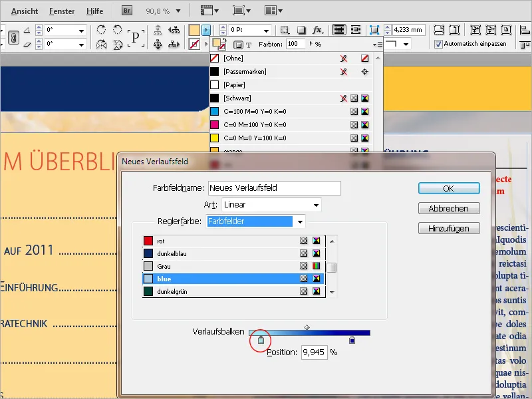The width and height of the screenshot is (532, 399).
Task: Toggle fill/stroke selector in swatches panel
Action: (219, 44)
